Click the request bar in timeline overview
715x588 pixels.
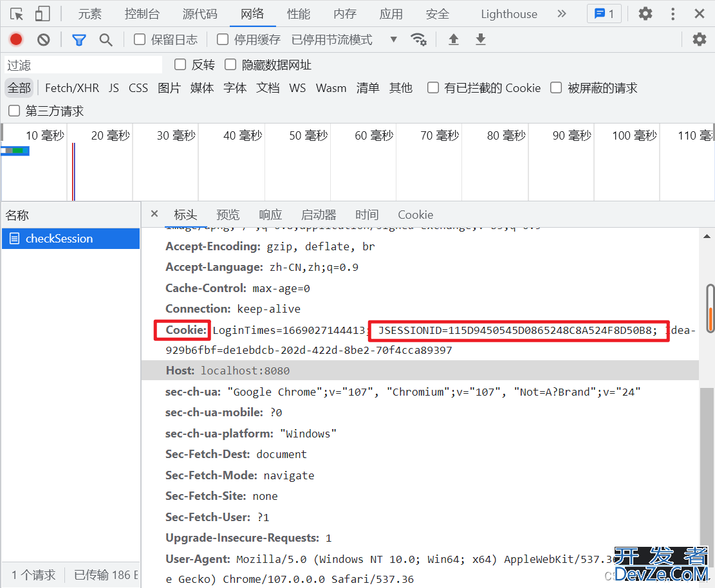pyautogui.click(x=15, y=151)
